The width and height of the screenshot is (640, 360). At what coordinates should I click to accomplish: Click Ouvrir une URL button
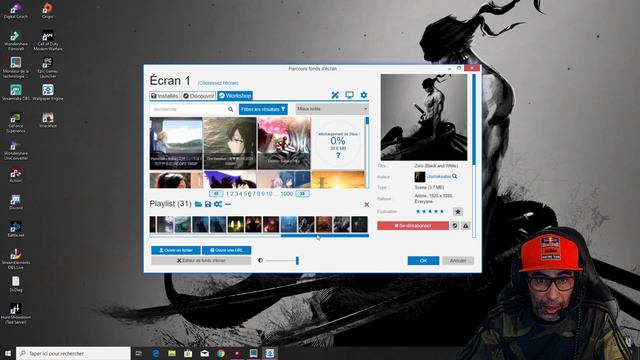[x=227, y=250]
